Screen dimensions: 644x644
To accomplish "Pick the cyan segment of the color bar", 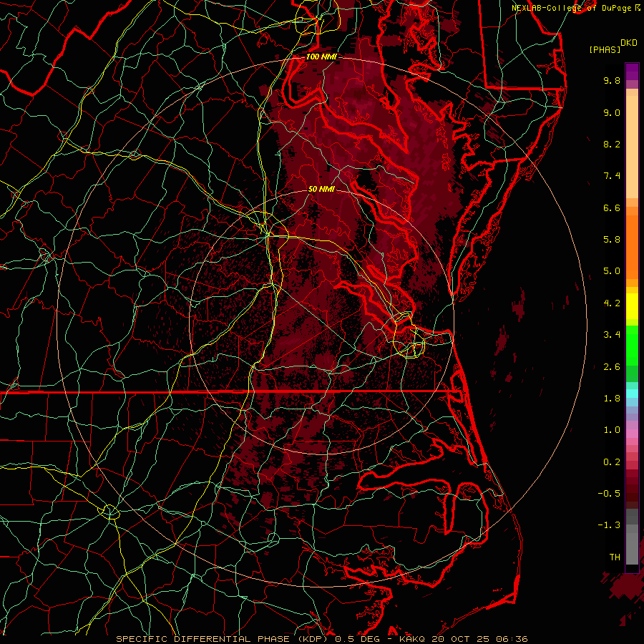I will [x=632, y=394].
